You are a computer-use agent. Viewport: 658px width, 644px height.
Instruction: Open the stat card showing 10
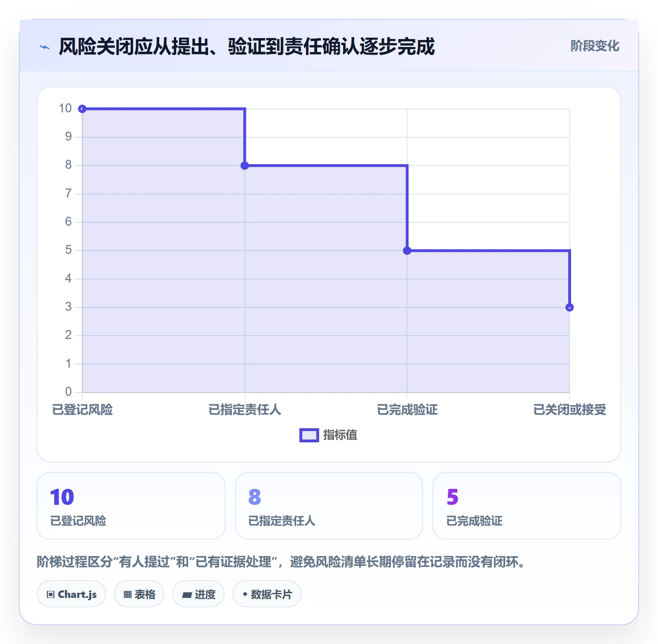click(x=131, y=506)
